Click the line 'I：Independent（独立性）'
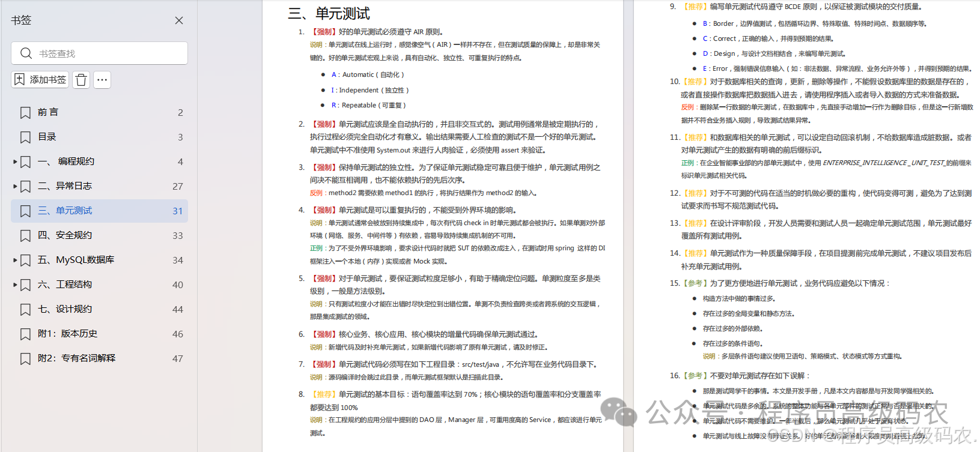980x452 pixels. [x=370, y=90]
